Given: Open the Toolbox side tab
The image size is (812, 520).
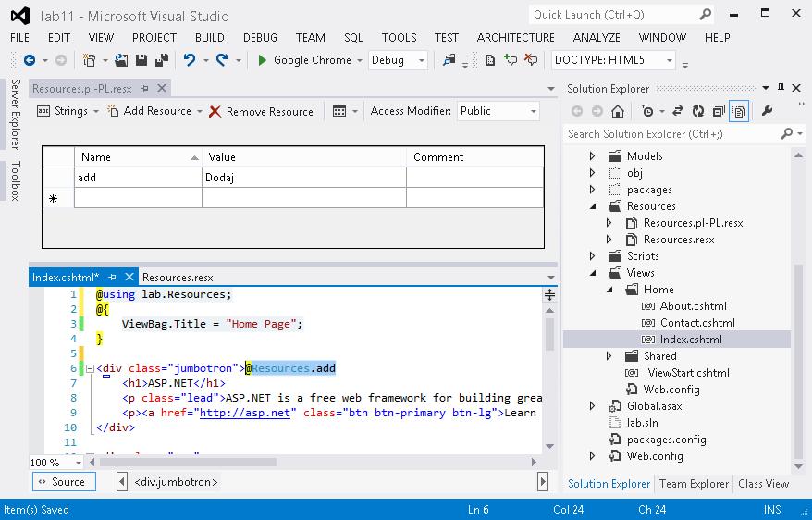Looking at the screenshot, I should pyautogui.click(x=16, y=180).
